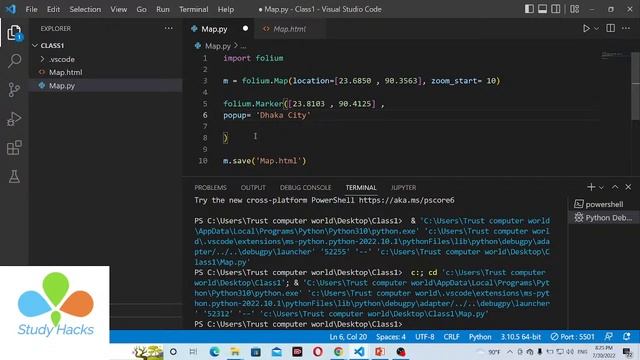Collapse the CLASS1 folder section

click(x=105, y=45)
